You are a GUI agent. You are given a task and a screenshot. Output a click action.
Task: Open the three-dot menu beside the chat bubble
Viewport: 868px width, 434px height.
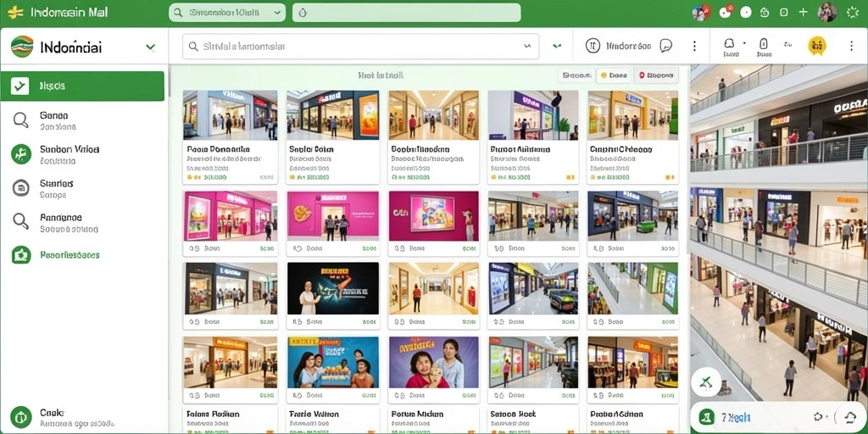(x=694, y=46)
